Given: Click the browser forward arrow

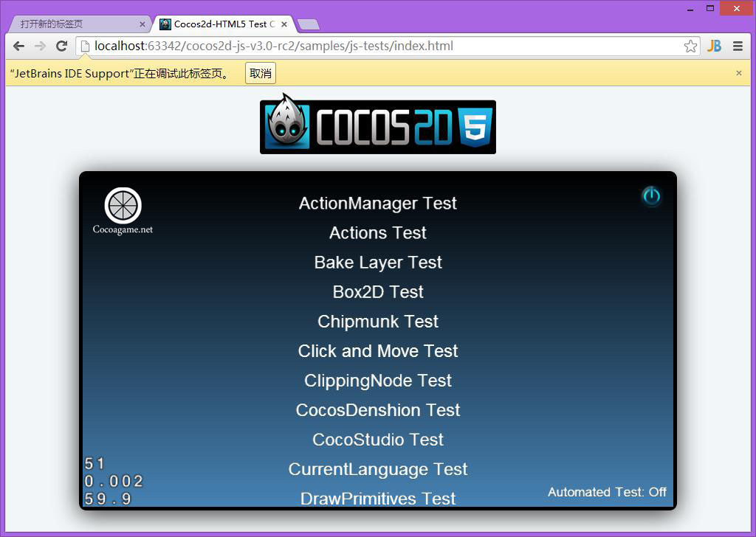Looking at the screenshot, I should (x=40, y=46).
